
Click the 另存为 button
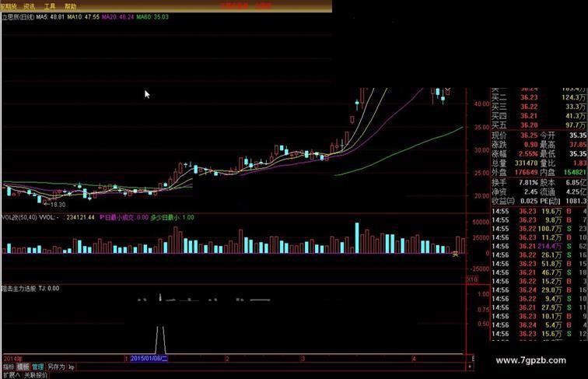[56, 367]
